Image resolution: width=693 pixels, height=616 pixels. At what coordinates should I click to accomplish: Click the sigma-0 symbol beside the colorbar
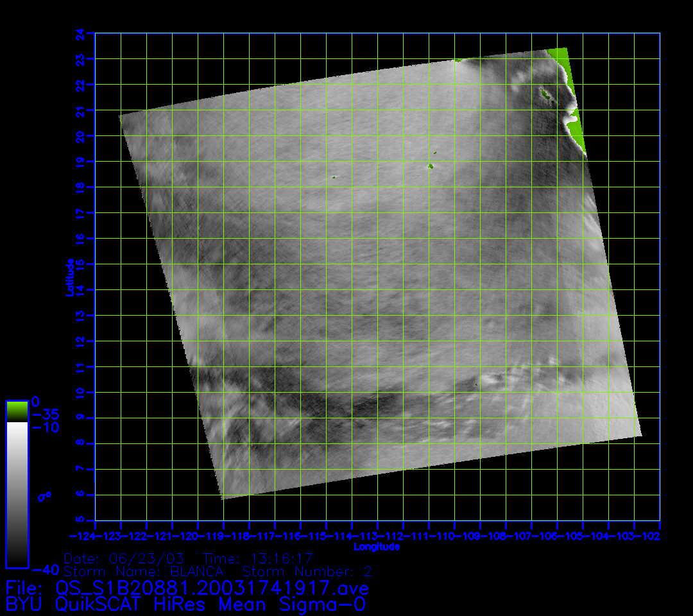(x=45, y=495)
